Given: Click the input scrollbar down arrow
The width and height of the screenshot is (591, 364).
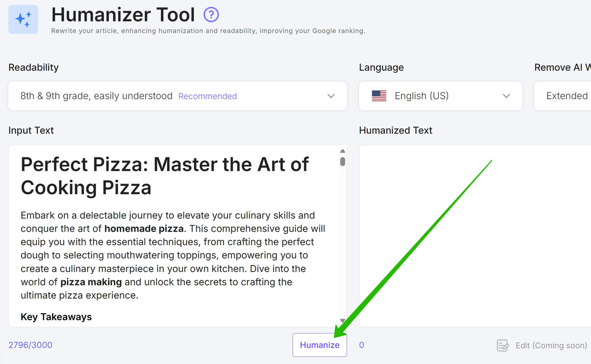Looking at the screenshot, I should point(343,321).
